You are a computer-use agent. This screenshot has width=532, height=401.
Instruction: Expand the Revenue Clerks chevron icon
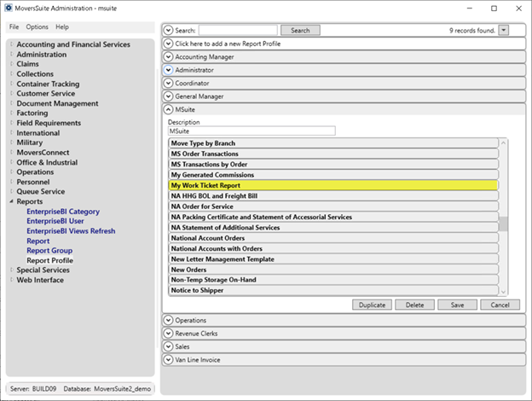[168, 334]
